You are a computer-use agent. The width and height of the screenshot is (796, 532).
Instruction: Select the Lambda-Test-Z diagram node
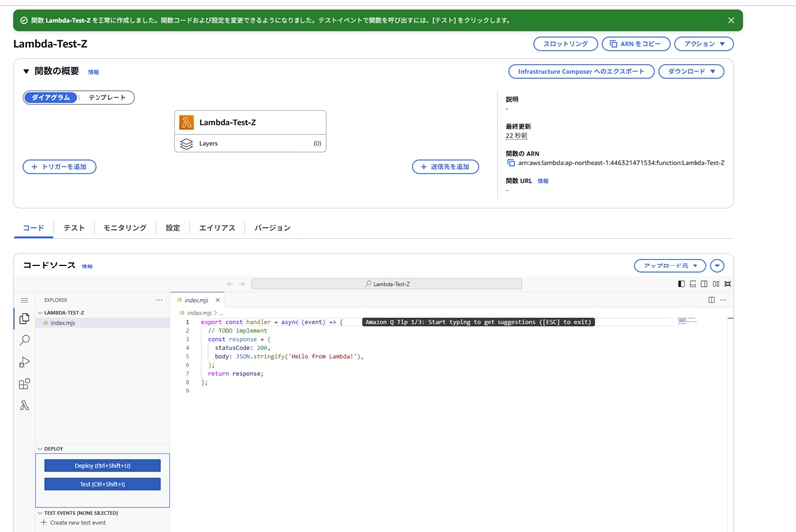251,122
